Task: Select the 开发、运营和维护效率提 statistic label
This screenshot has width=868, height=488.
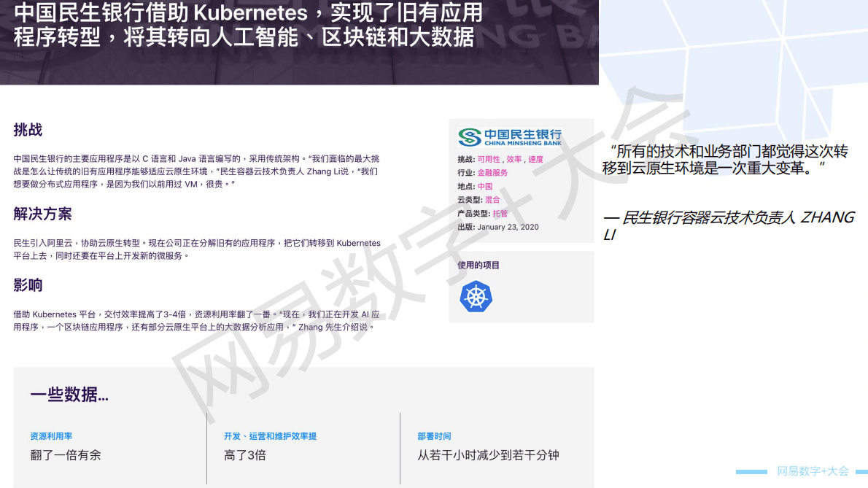Action: (270, 436)
